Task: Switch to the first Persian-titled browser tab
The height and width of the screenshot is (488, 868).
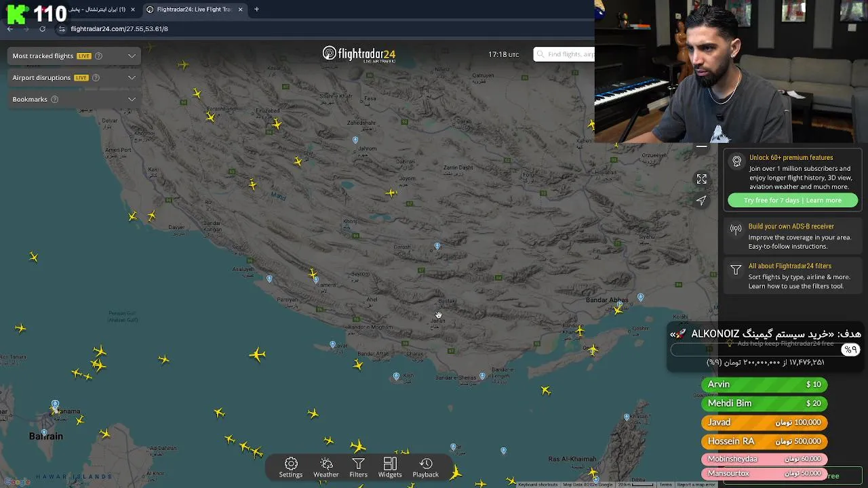Action: coord(95,9)
